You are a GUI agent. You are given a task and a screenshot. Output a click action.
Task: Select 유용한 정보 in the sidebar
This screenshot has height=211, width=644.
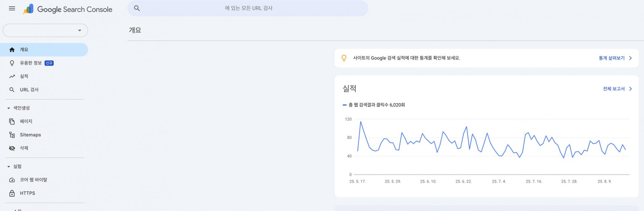(x=30, y=63)
